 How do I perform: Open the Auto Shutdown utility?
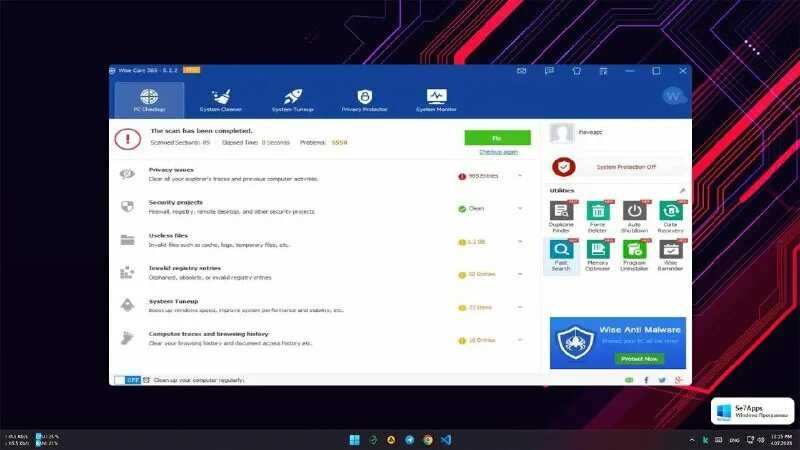click(634, 216)
